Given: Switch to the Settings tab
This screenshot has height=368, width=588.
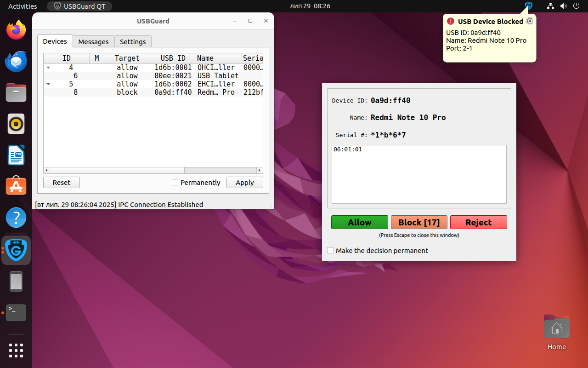Looking at the screenshot, I should pyautogui.click(x=133, y=42).
